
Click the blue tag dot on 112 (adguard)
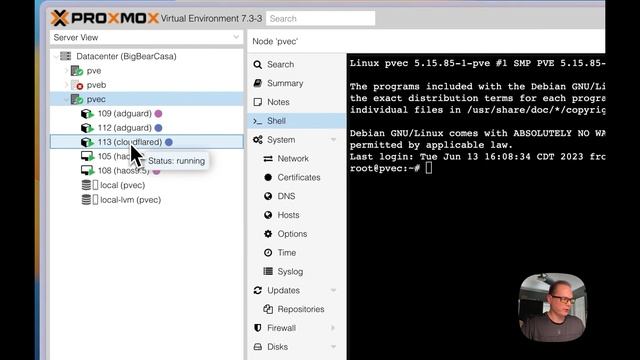click(158, 128)
